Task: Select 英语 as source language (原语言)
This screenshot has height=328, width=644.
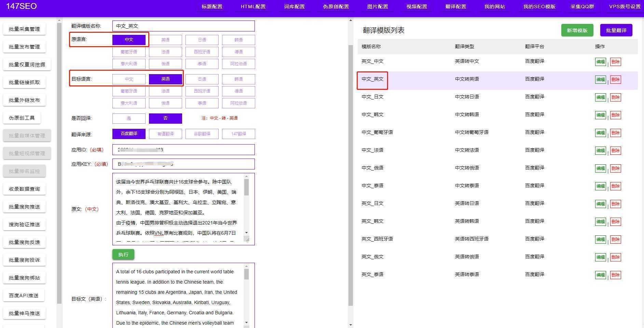Action: (165, 40)
